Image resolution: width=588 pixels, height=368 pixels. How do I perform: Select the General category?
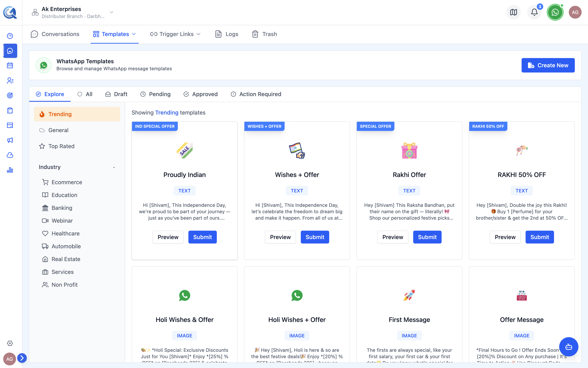point(77,130)
